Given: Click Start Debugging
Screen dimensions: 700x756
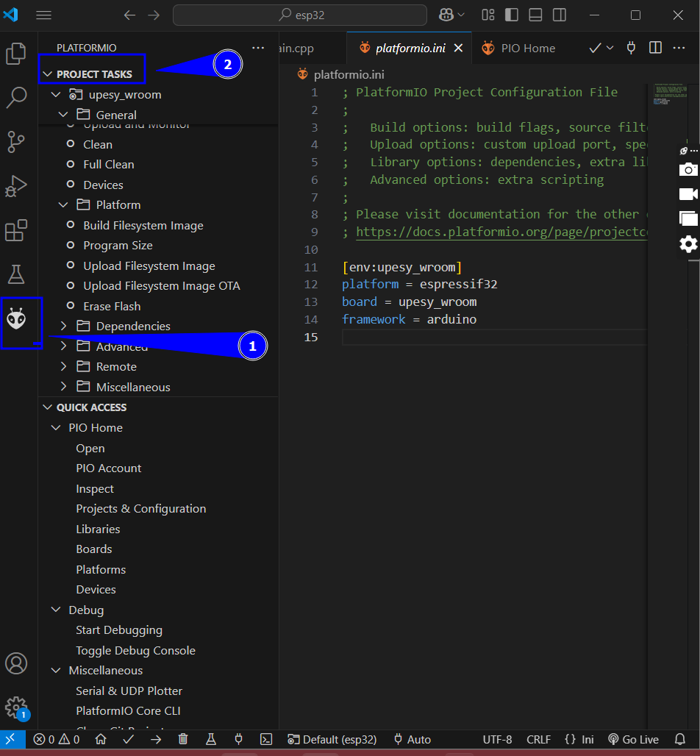Looking at the screenshot, I should coord(119,630).
